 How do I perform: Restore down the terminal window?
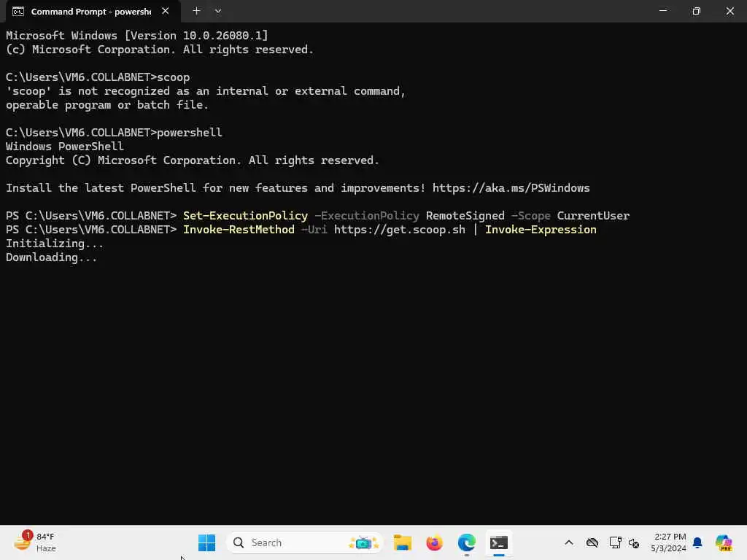tap(696, 10)
